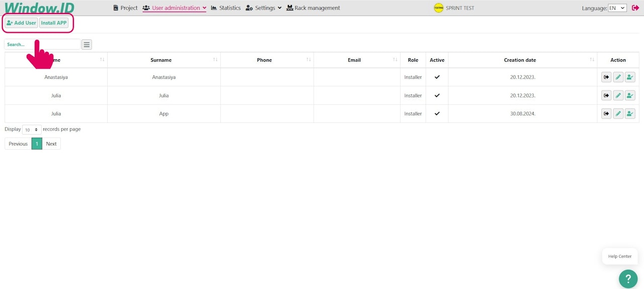Click the Install APP button
The image size is (644, 289).
(54, 23)
